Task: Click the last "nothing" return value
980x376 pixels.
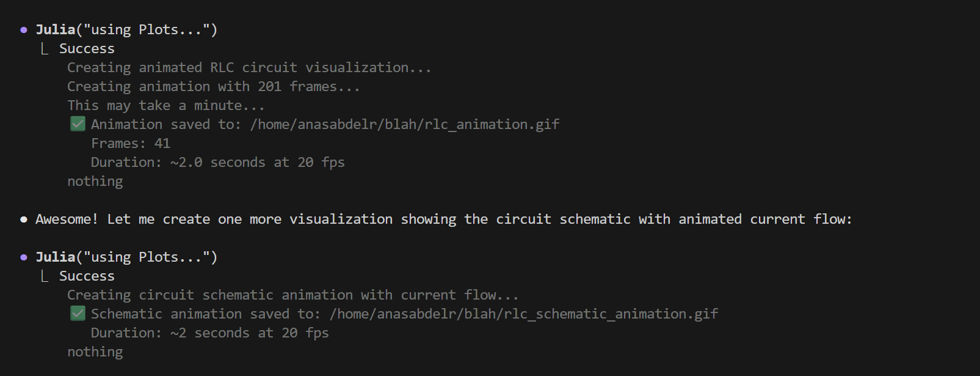Action: point(95,352)
